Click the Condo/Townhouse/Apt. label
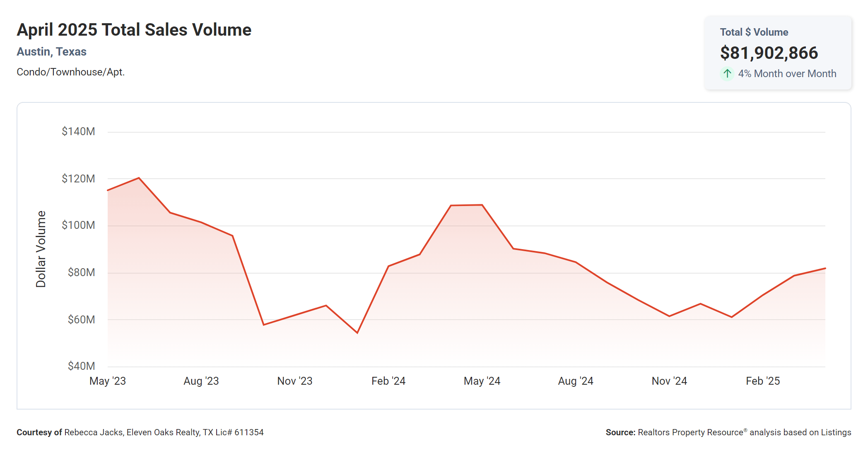 (70, 72)
